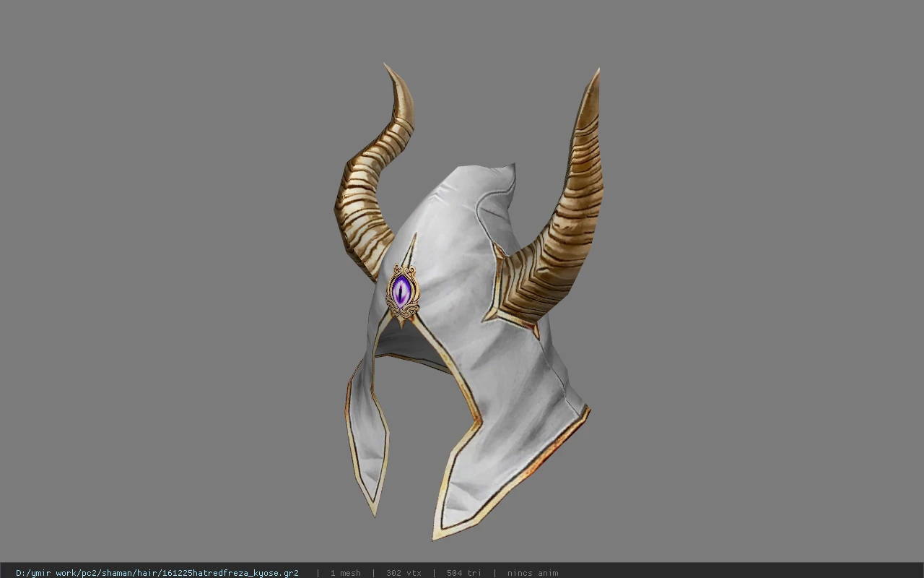Click the '1 mesh' status entry

pos(346,573)
